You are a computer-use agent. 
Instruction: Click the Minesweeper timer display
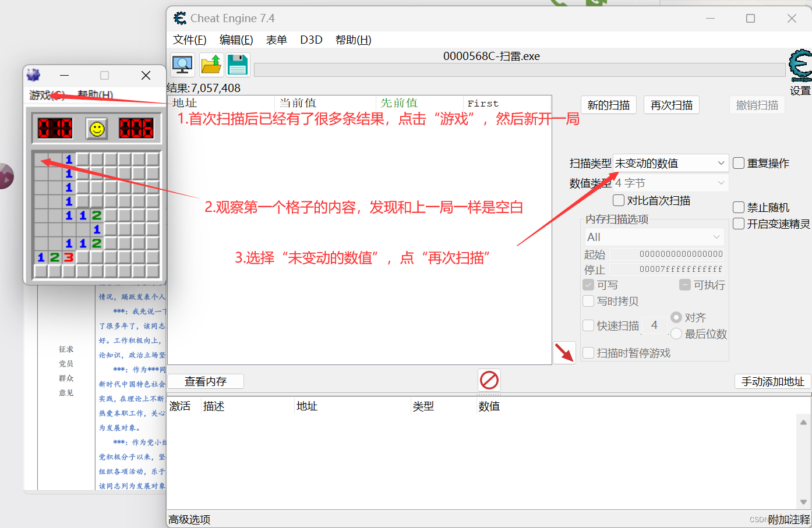coord(136,128)
